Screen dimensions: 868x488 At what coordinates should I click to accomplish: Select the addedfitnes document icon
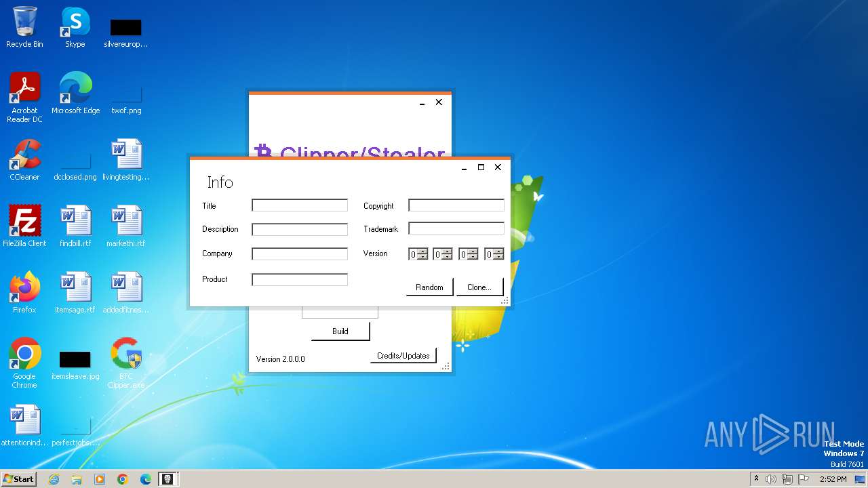click(126, 293)
